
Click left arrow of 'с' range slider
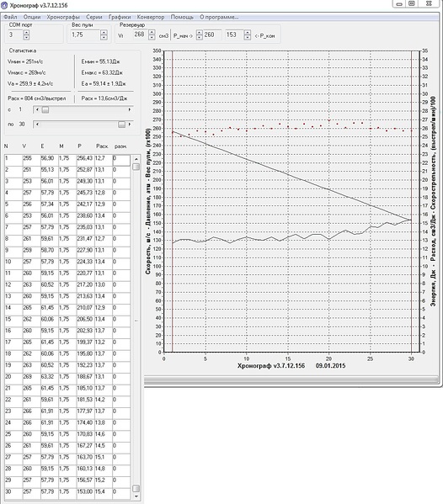(x=37, y=110)
